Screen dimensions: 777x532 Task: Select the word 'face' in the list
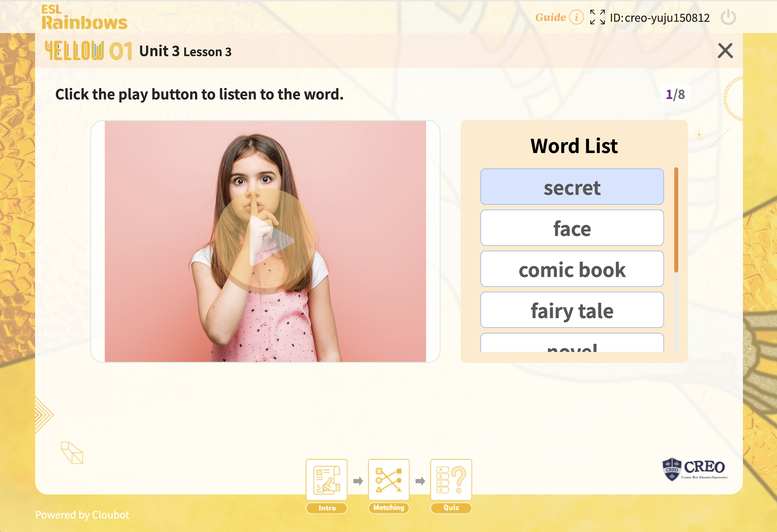coord(572,228)
